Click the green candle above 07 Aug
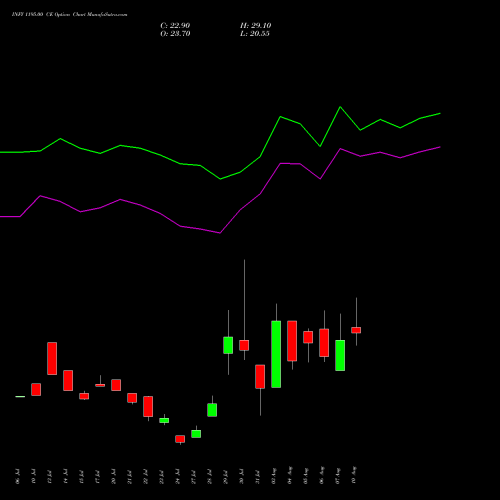Image resolution: width=500 pixels, height=500 pixels. click(x=340, y=355)
